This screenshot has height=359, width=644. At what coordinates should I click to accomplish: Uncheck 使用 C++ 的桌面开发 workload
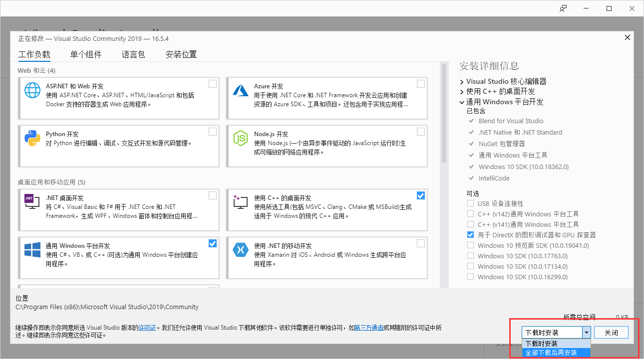click(x=421, y=195)
